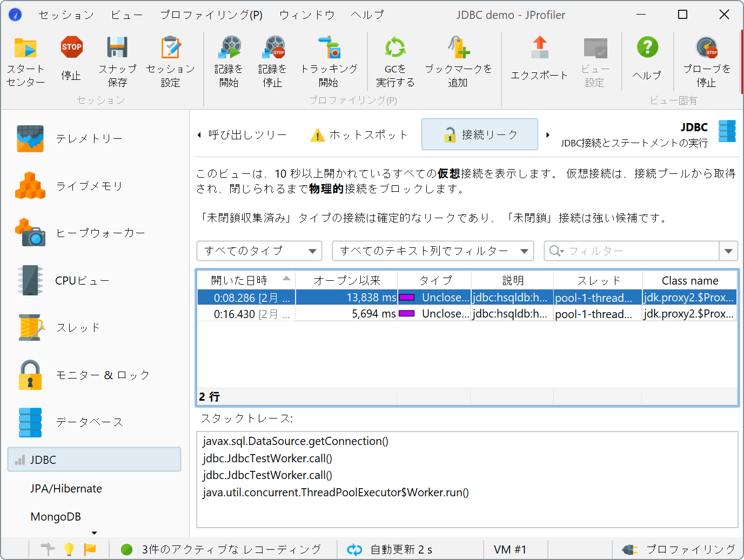
Task: Open the セッション menu
Action: click(x=66, y=15)
